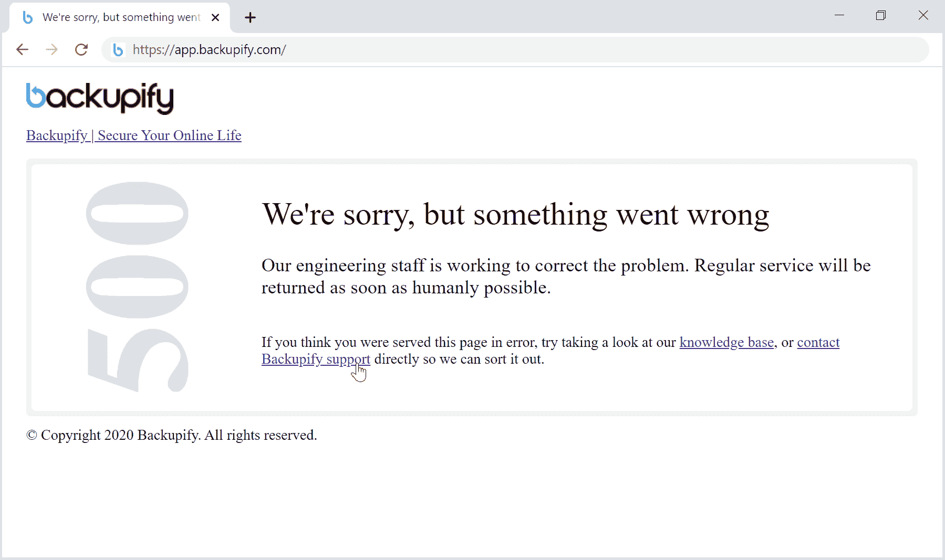Select the "We're sorry, but something went" tab
This screenshot has height=560, width=945.
121,17
